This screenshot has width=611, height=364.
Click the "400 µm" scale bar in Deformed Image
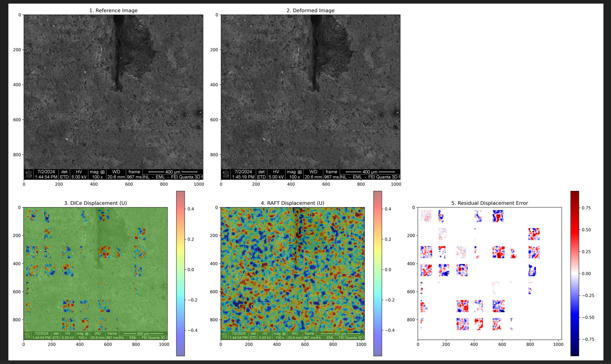tap(370, 172)
